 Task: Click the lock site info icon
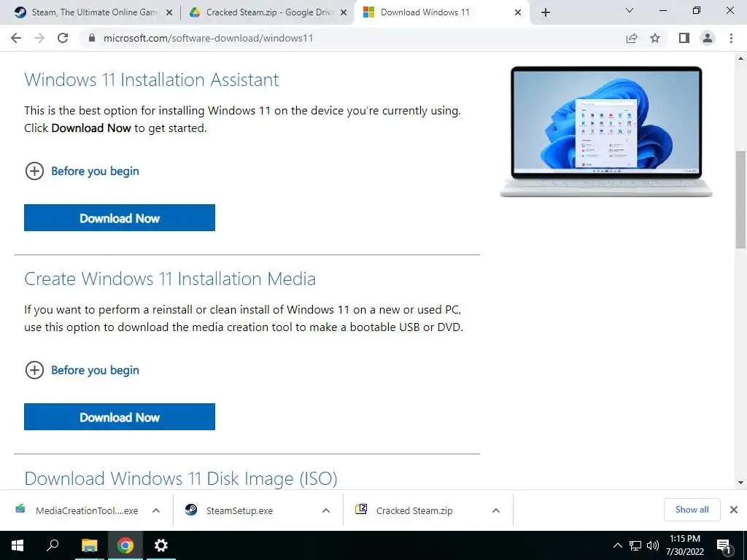pos(92,38)
